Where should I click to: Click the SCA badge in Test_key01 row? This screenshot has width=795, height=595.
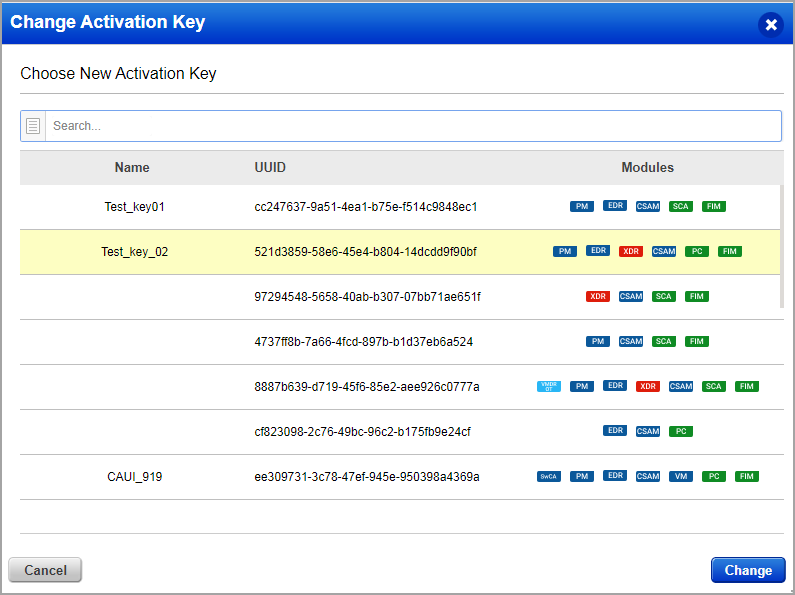[680, 206]
